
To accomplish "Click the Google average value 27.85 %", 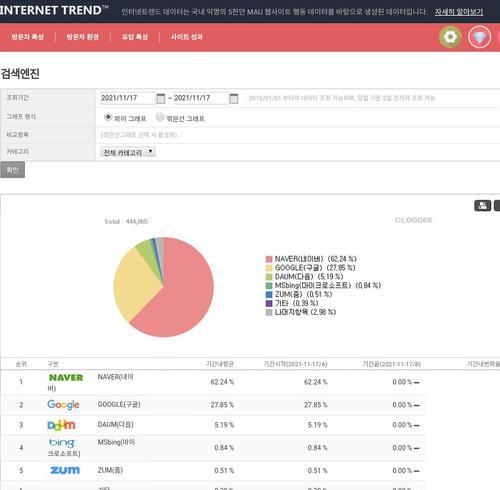I will coord(222,405).
